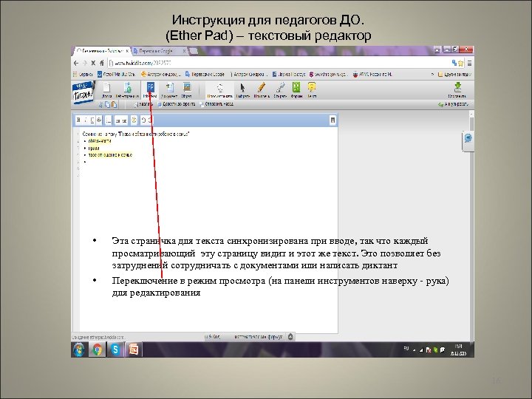Click the undo arrow in EtherPad toolbar

point(143,120)
